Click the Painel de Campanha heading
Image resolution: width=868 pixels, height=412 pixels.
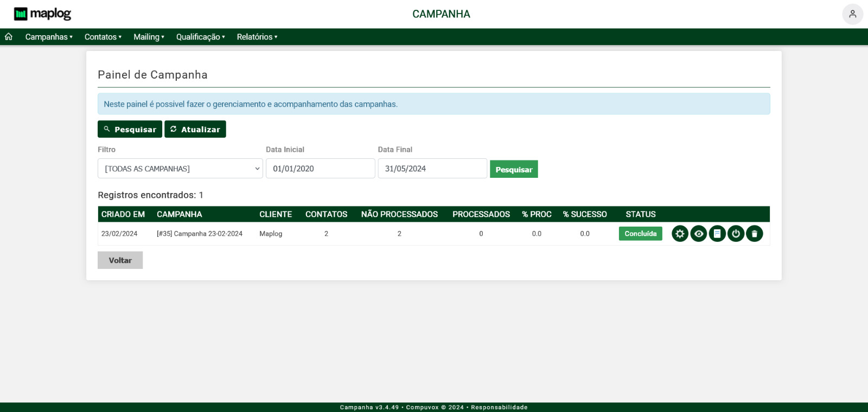coord(152,75)
